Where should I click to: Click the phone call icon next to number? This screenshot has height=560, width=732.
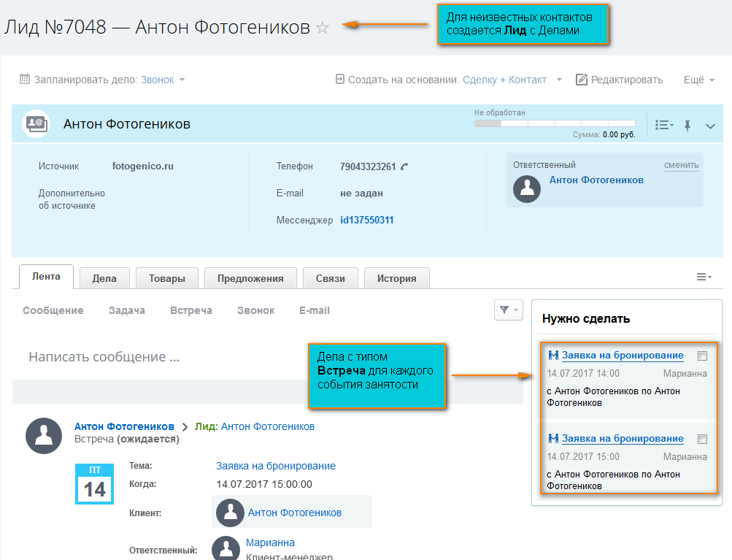click(x=404, y=166)
